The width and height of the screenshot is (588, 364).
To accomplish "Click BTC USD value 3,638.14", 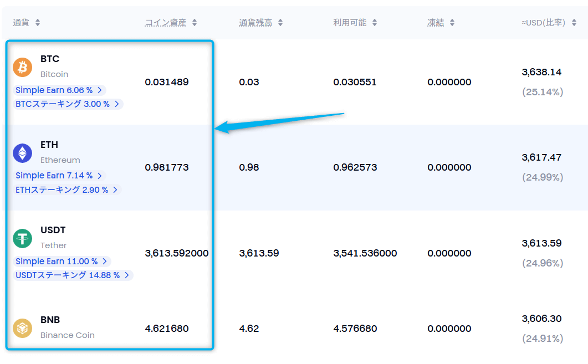I will point(541,72).
